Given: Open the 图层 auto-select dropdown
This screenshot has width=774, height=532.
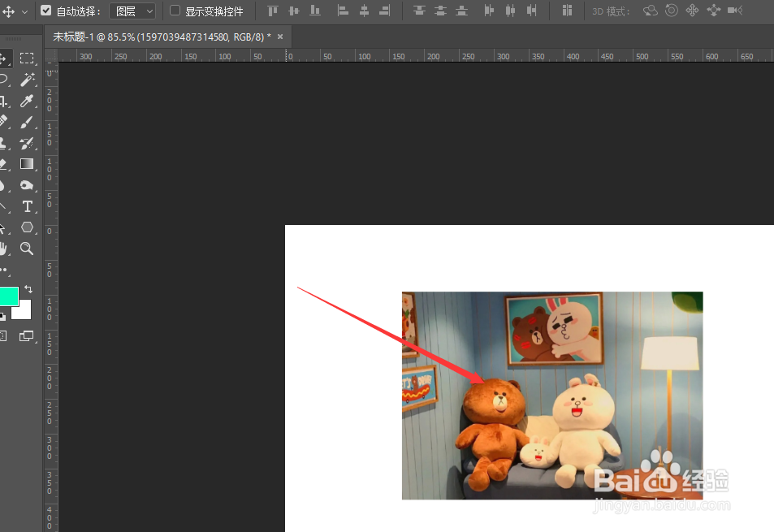Looking at the screenshot, I should tap(132, 11).
